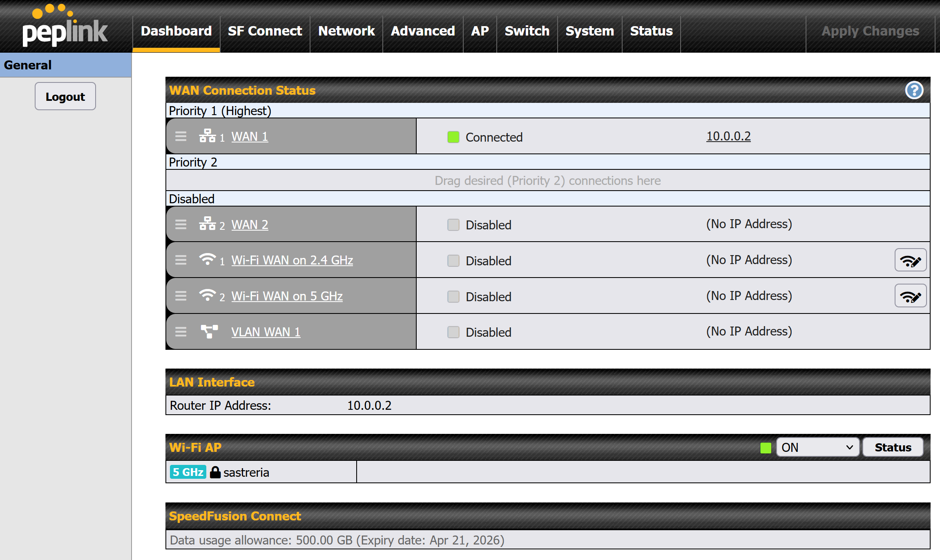Image resolution: width=940 pixels, height=560 pixels.
Task: Grab the drag handle for WAN 1
Action: tap(181, 136)
